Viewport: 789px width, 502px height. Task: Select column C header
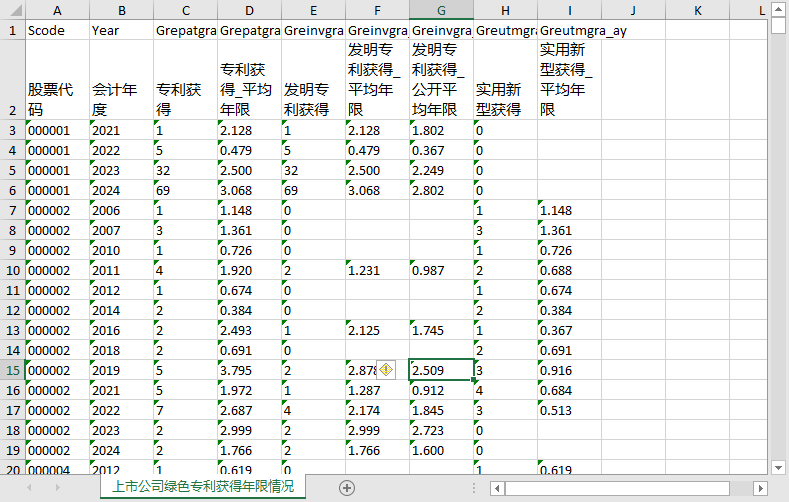[x=185, y=10]
